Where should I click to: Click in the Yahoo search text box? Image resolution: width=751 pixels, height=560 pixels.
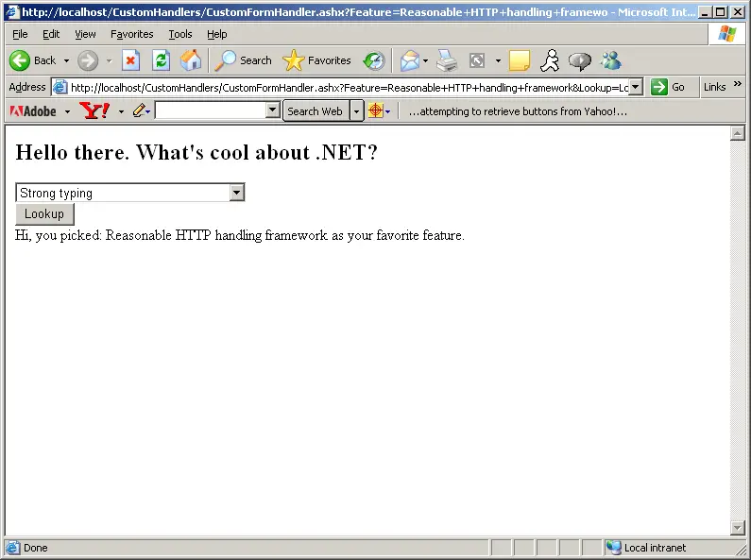point(211,111)
